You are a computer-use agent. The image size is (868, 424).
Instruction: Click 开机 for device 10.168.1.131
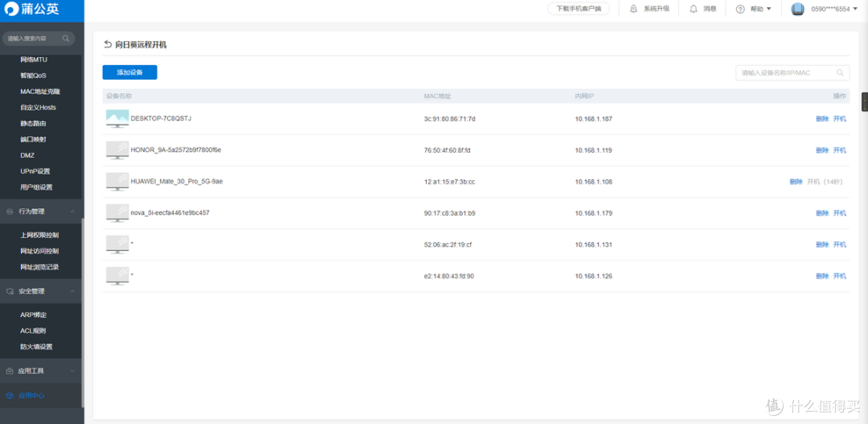point(840,245)
